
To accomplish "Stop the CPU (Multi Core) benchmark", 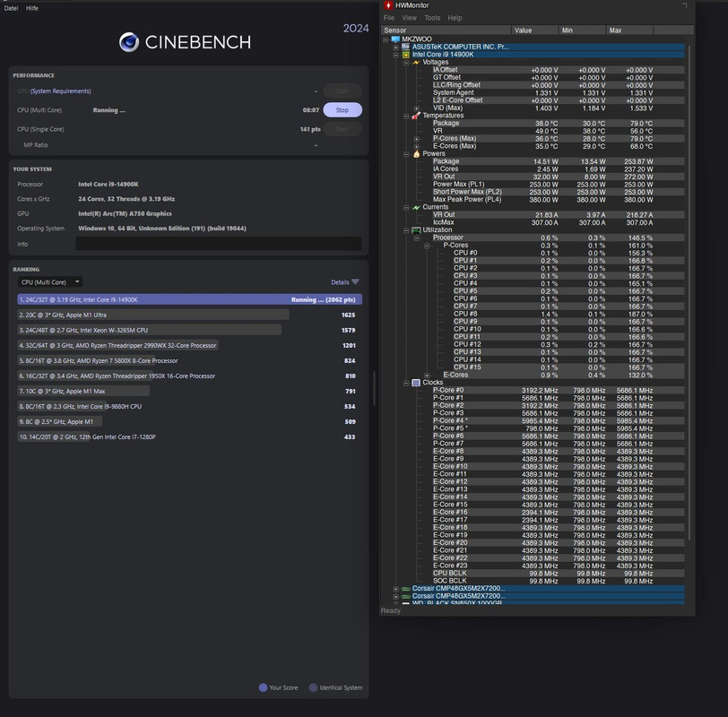I will pyautogui.click(x=342, y=110).
